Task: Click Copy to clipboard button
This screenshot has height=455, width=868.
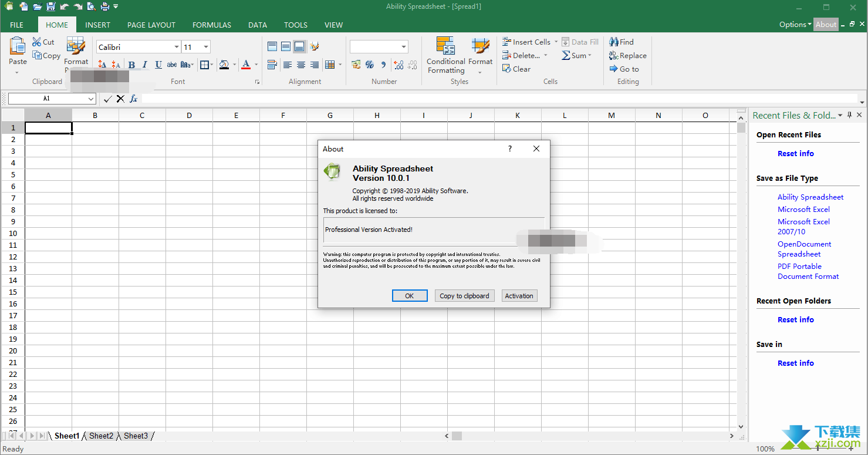Action: (x=464, y=296)
